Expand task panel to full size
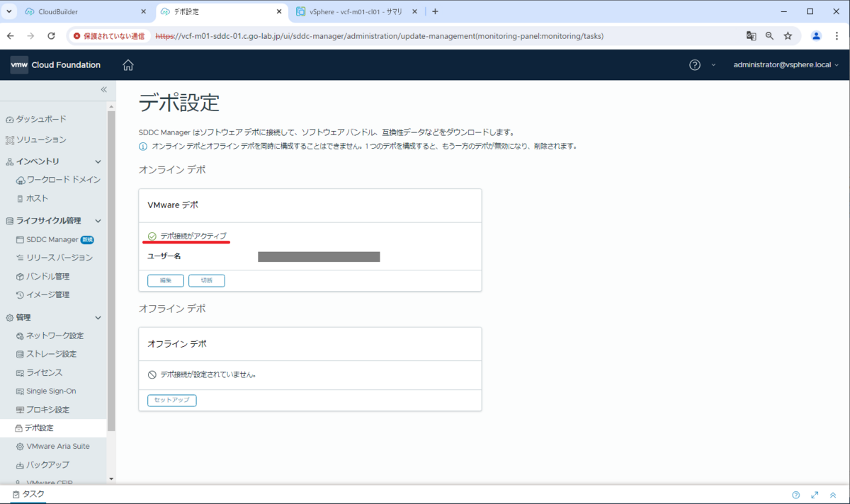This screenshot has width=850, height=504. pyautogui.click(x=815, y=495)
